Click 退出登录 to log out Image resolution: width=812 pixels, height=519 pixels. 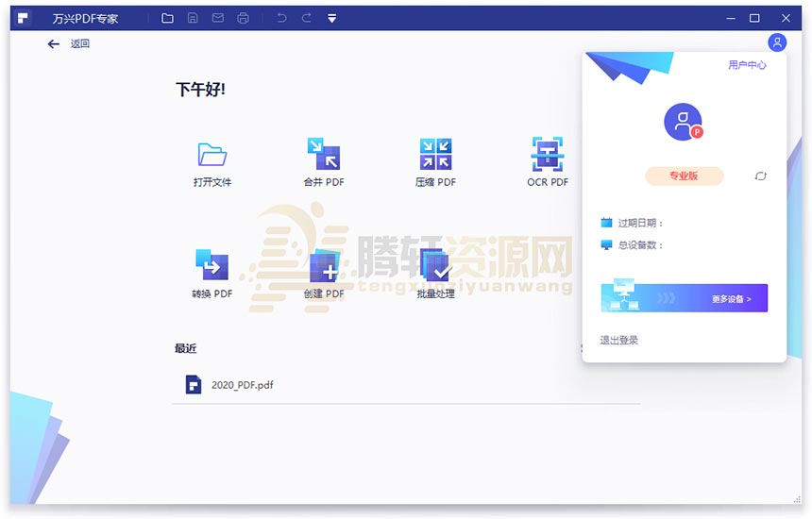pyautogui.click(x=619, y=340)
